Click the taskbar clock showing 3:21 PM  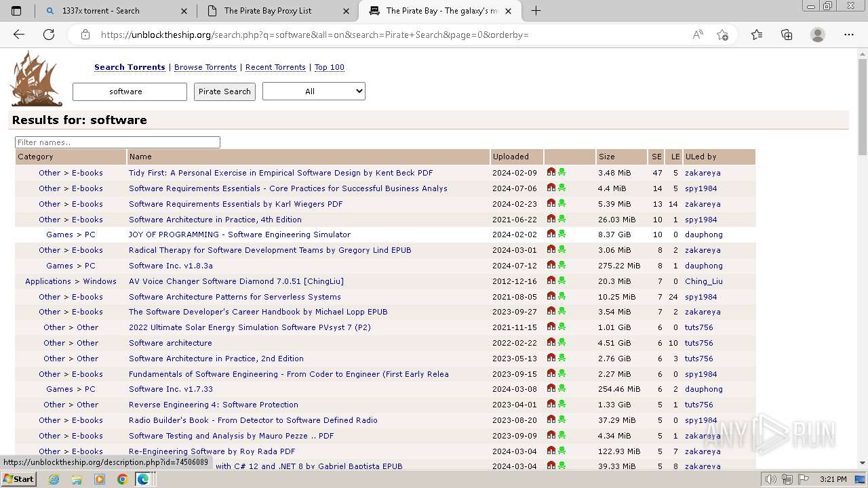tap(833, 479)
